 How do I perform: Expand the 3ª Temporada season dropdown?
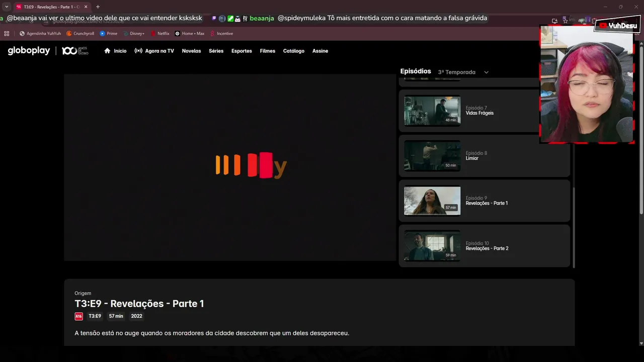point(463,72)
